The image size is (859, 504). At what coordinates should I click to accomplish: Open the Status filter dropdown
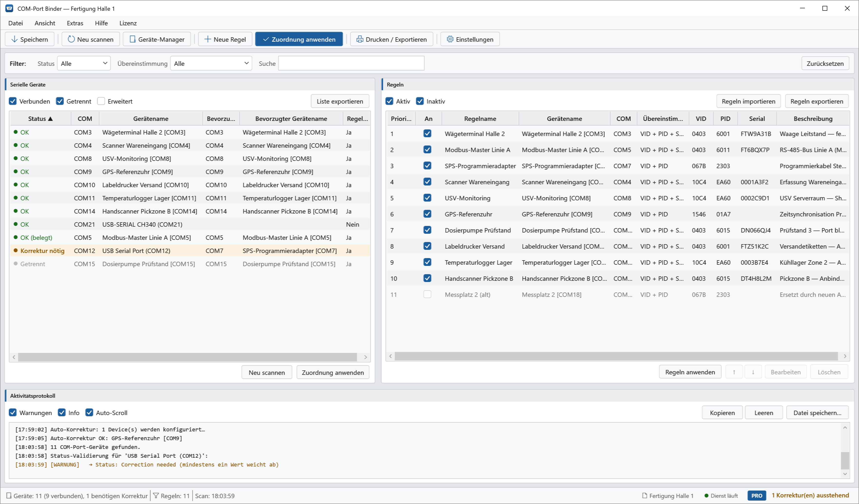[x=84, y=63]
